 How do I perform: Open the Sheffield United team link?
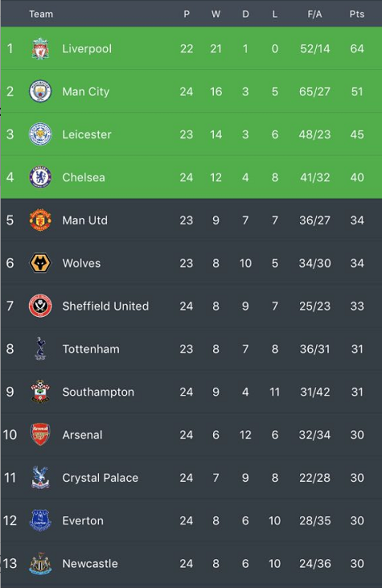tap(106, 306)
